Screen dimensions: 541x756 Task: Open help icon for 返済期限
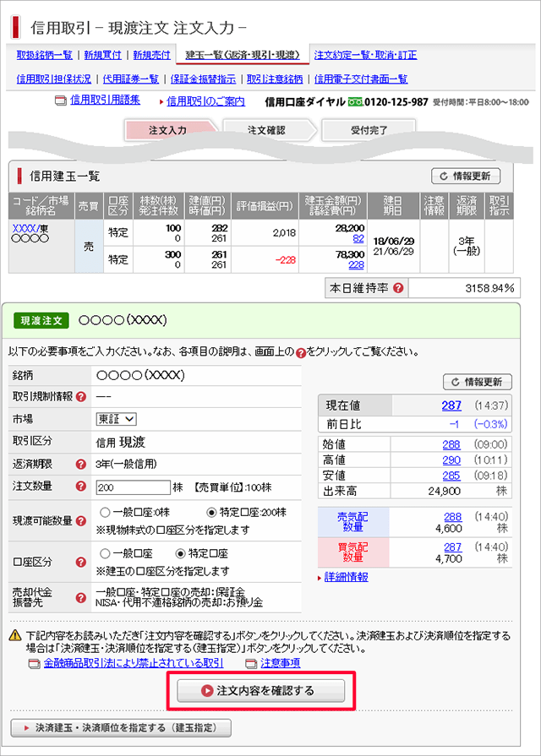click(x=81, y=464)
